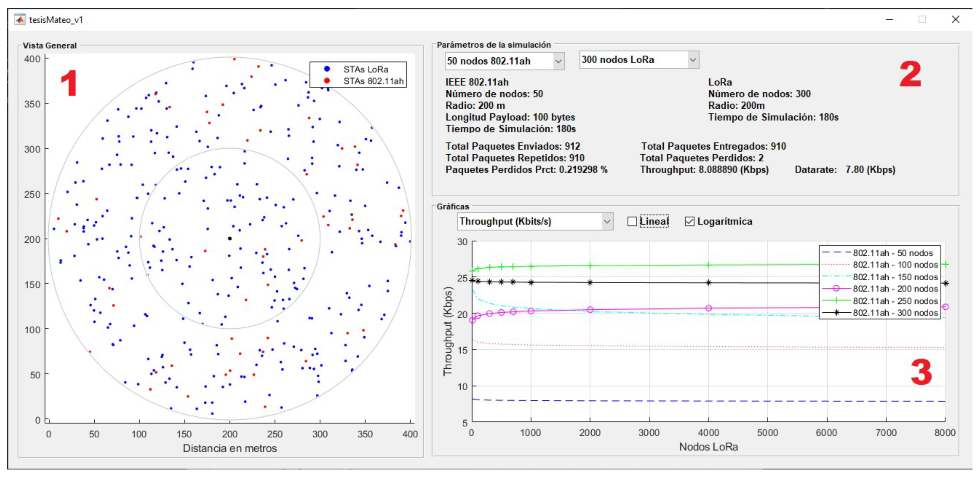Click the green 250 nodos marker at 4000
This screenshot has height=480, width=980.
[x=708, y=265]
